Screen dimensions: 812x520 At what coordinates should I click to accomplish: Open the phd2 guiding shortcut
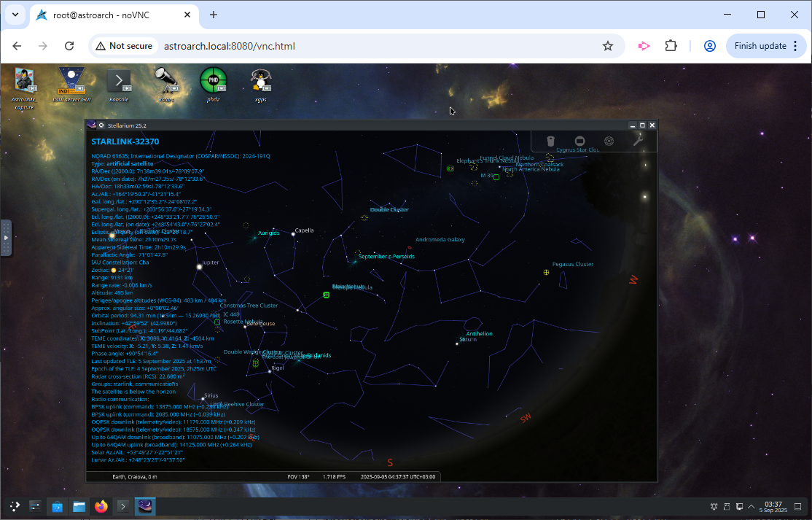pyautogui.click(x=214, y=85)
